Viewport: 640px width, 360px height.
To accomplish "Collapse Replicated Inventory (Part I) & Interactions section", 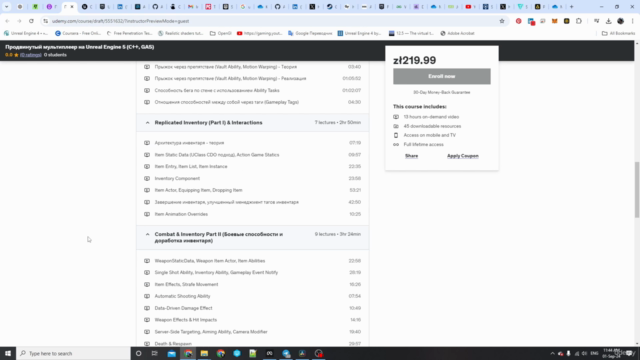I will click(147, 122).
